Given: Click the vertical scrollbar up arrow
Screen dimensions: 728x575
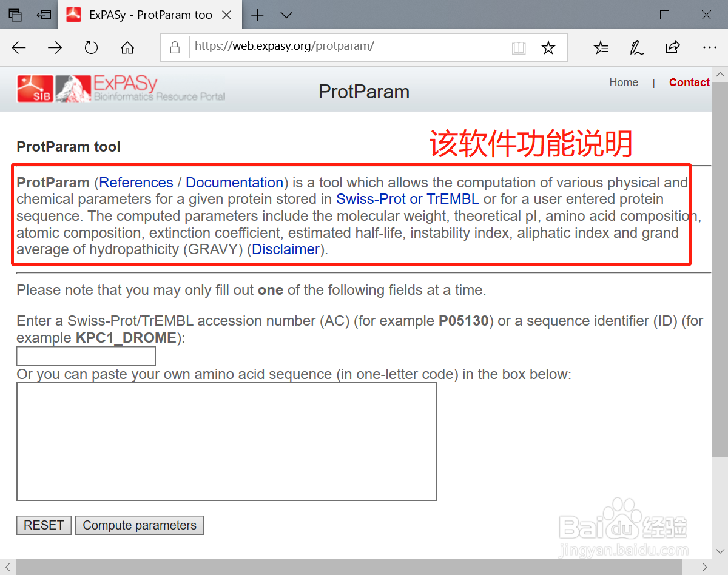Looking at the screenshot, I should [x=720, y=75].
